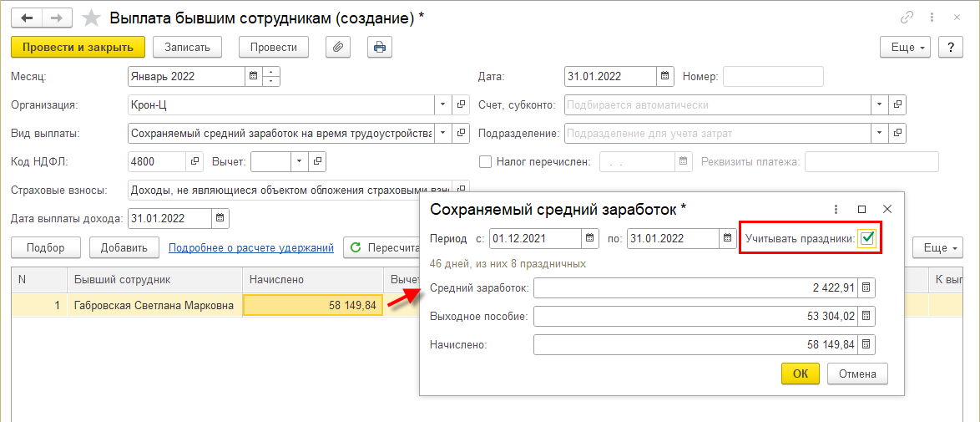Viewport: 980px width, 422px height.
Task: Open Подробнее о расчете удержаний link
Action: tap(251, 247)
